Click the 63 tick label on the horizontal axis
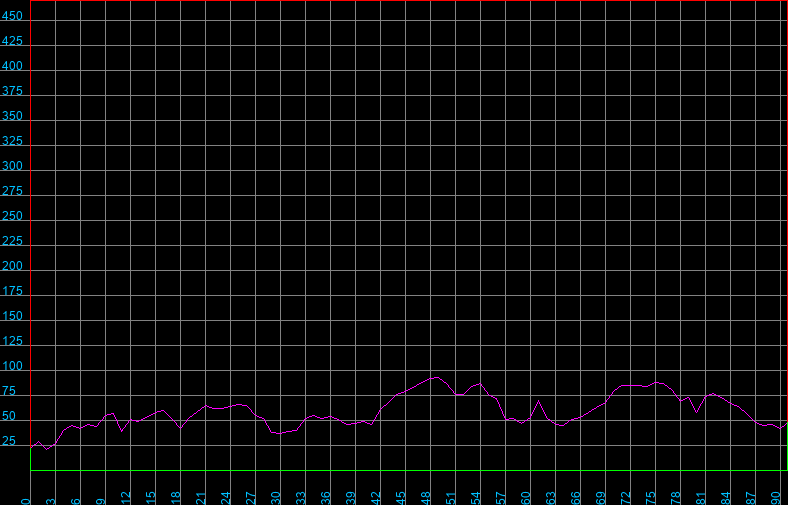Viewport: 788px width, 505px height. (551, 498)
